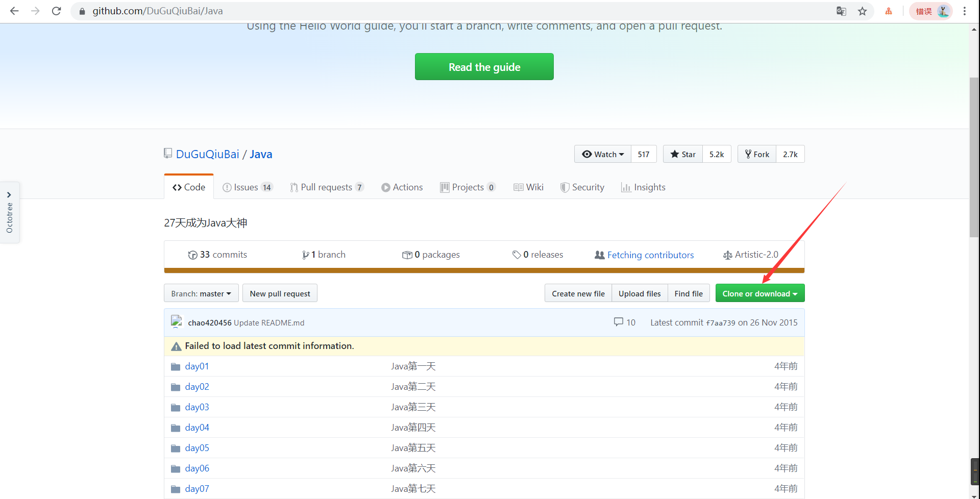Viewport: 980px width, 499px height.
Task: Bookmark this page with the star icon
Action: (x=862, y=11)
